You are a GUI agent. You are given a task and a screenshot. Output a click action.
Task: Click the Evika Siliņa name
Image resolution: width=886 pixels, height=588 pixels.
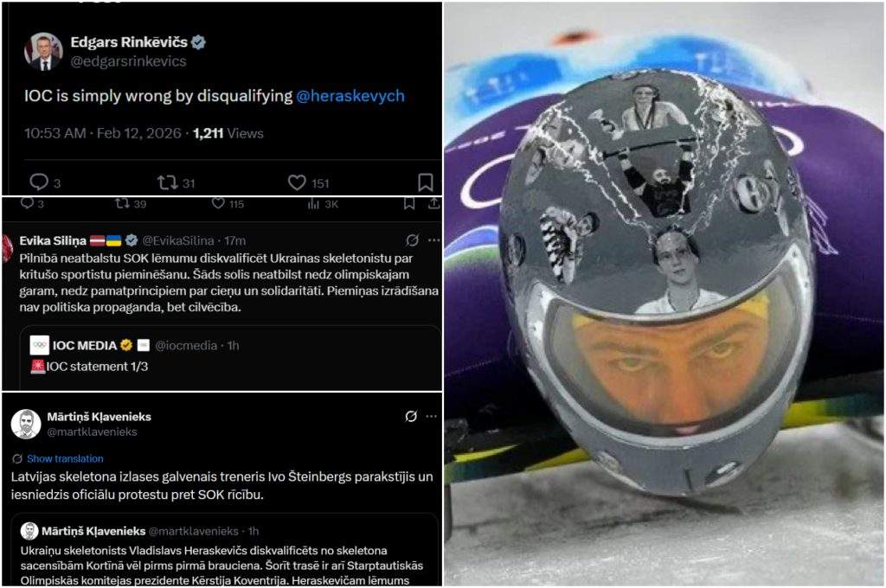click(x=53, y=240)
